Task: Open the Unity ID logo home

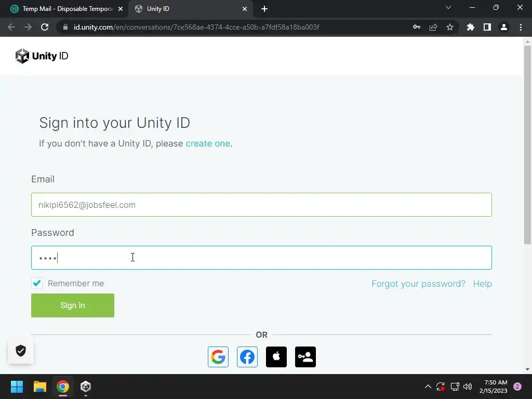Action: click(42, 56)
